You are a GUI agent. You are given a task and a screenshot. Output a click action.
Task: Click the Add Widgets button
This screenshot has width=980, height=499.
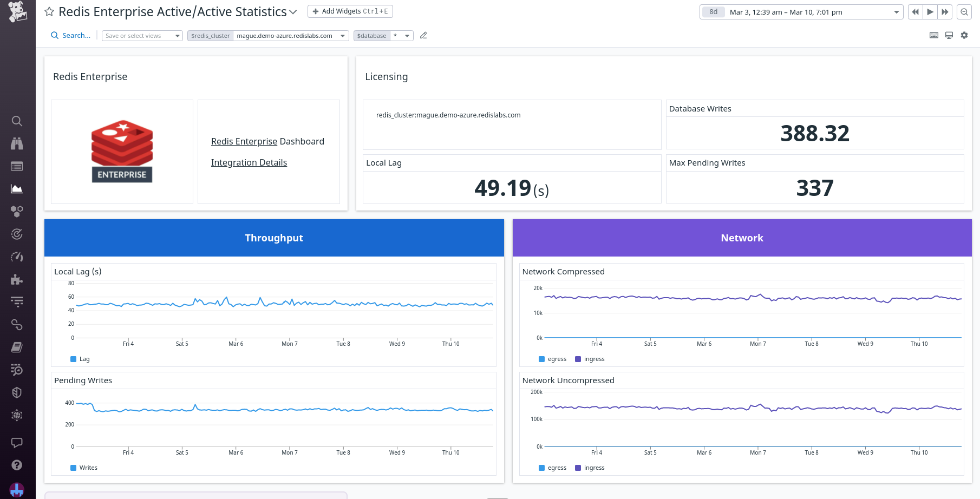[350, 11]
